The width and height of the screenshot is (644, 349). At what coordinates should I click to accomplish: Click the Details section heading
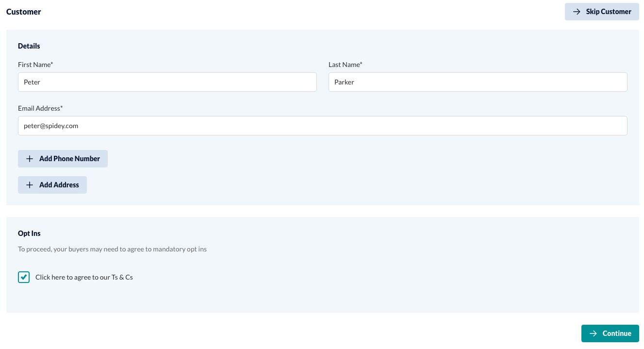(29, 46)
